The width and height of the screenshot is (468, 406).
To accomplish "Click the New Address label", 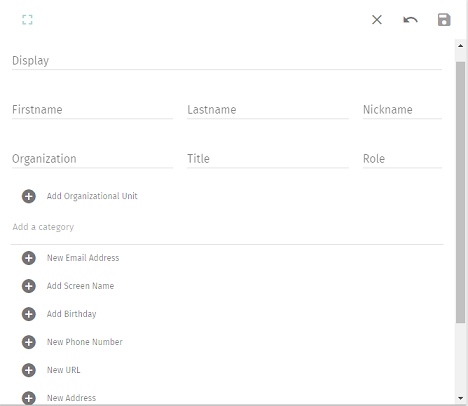I will coord(71,398).
